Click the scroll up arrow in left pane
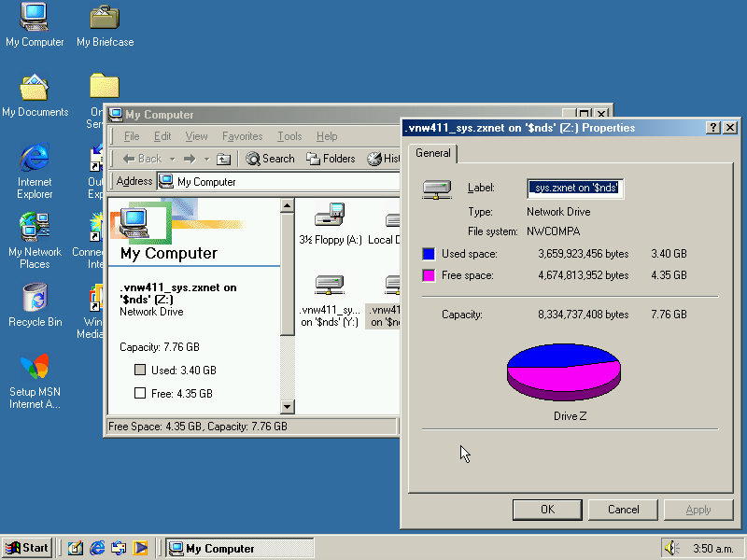Screen dimensions: 747x560 pos(288,205)
